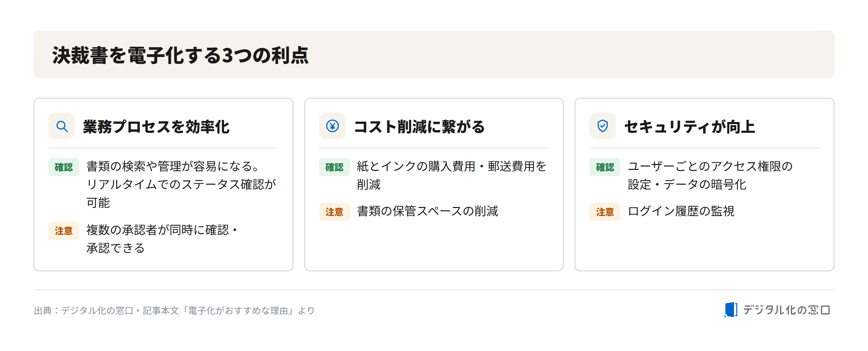This screenshot has height=351, width=868.
Task: Click the 注意 badge in 業務プロセス card
Action: click(64, 231)
